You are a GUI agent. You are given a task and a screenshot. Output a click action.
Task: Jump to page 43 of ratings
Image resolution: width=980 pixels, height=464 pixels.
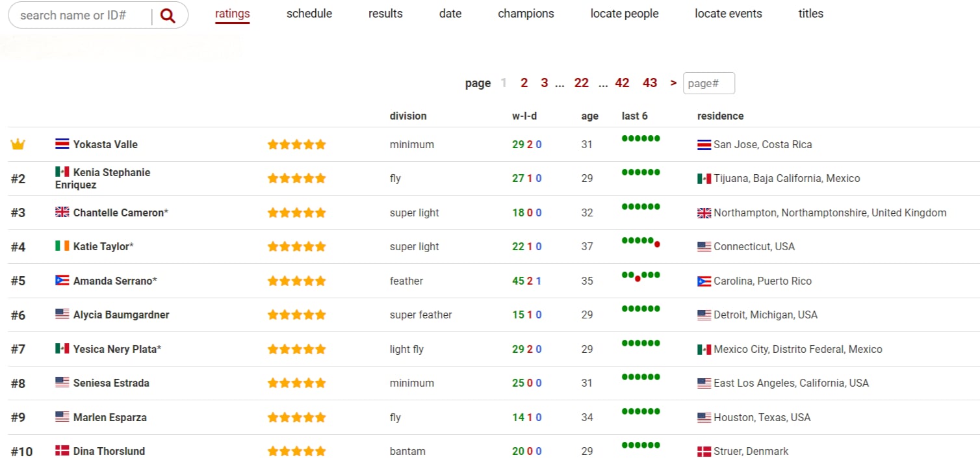click(649, 83)
